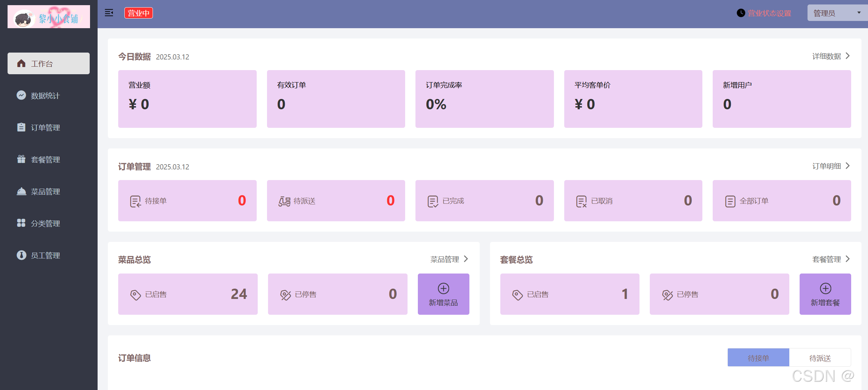Click the 新增用户 card
This screenshot has width=868, height=390.
click(782, 99)
